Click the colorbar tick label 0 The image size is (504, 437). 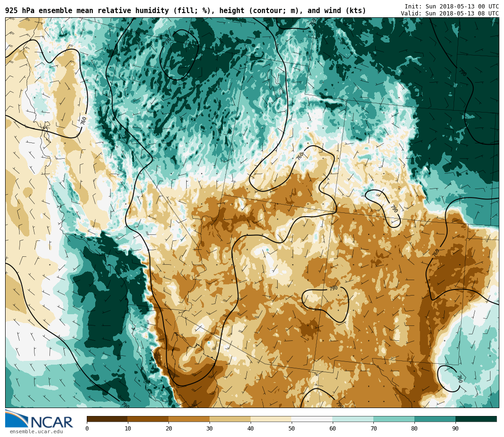(x=87, y=429)
